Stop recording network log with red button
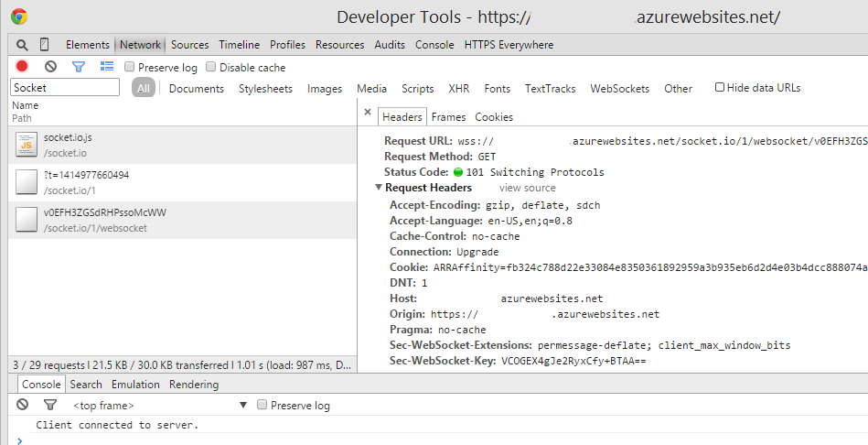868x445 pixels. (x=22, y=67)
